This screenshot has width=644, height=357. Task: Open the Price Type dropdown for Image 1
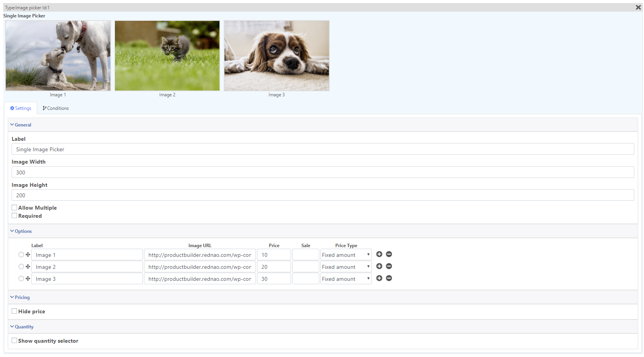pyautogui.click(x=346, y=255)
